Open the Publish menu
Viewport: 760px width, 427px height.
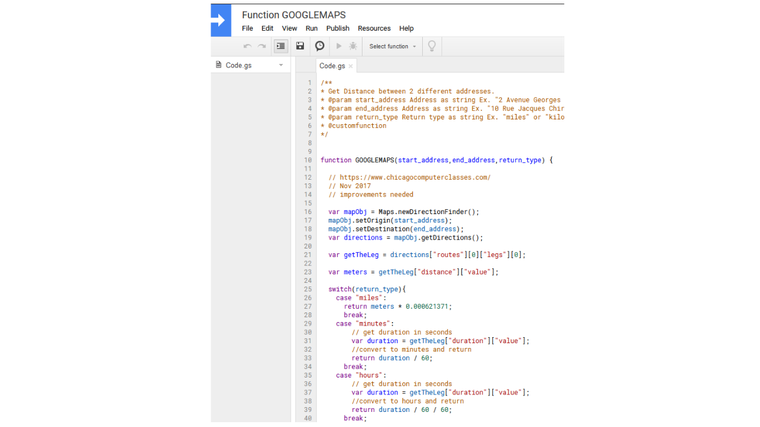[337, 28]
